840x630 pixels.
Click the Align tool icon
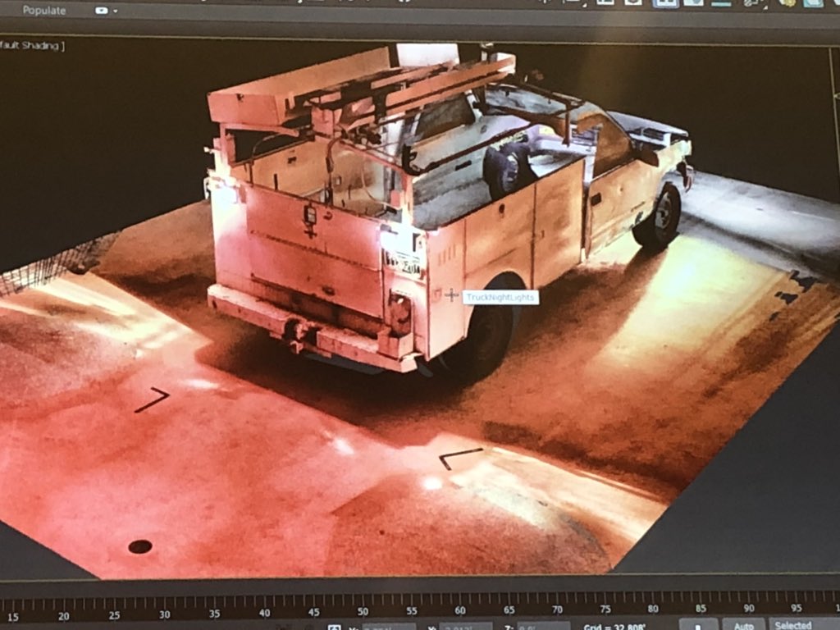click(x=571, y=2)
